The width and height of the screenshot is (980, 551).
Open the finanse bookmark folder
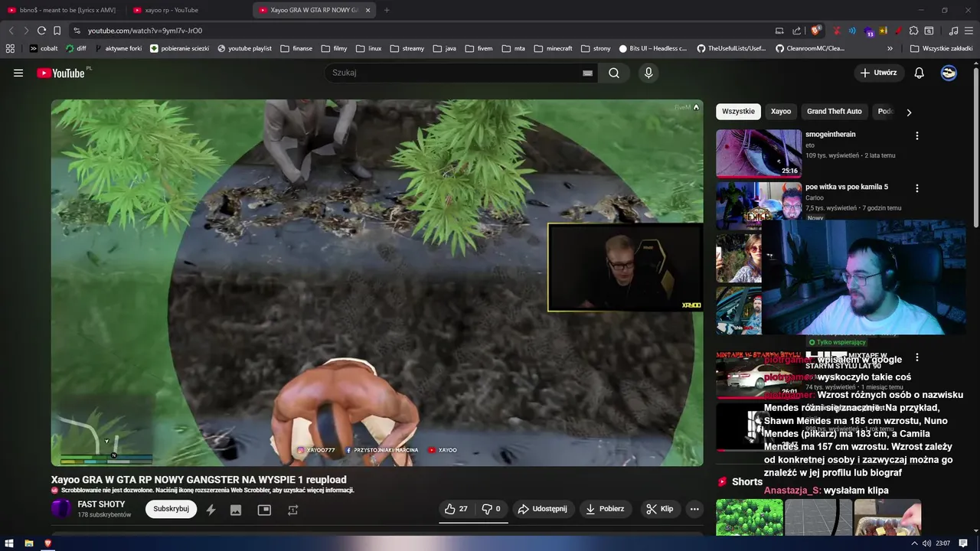pos(296,48)
